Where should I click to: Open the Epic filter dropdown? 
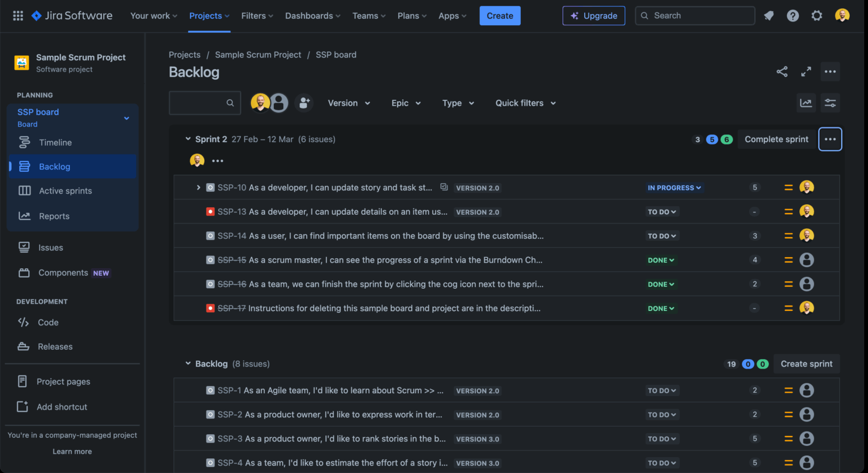click(406, 103)
